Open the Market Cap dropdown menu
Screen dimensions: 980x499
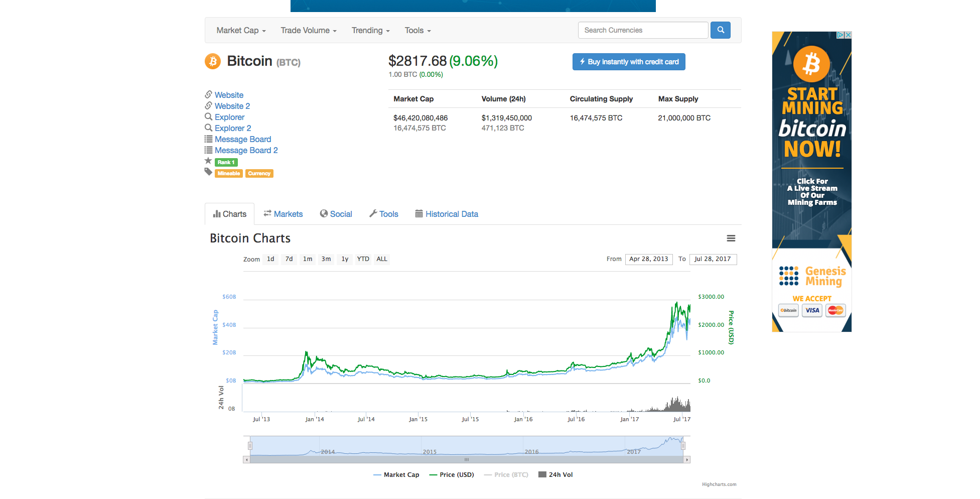pos(241,31)
